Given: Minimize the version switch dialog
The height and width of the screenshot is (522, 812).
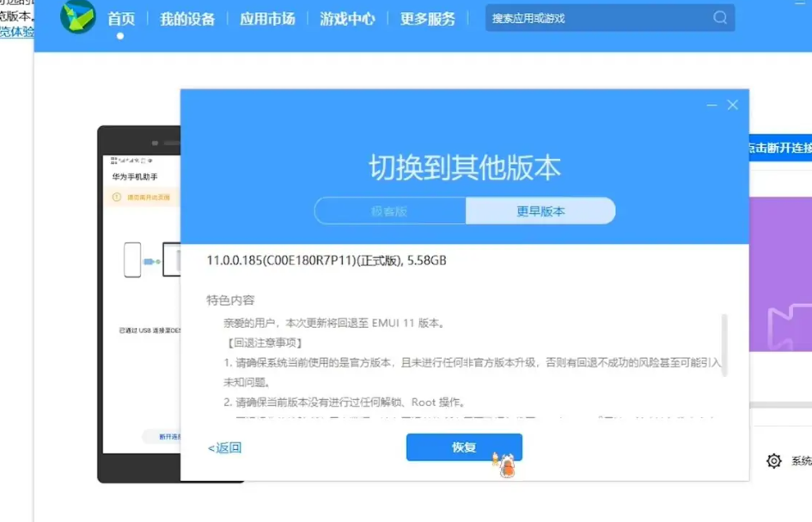Looking at the screenshot, I should (x=711, y=105).
